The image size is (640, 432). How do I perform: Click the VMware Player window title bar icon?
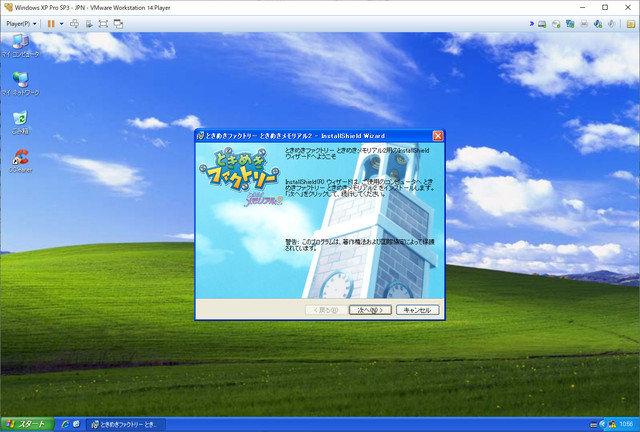pyautogui.click(x=8, y=7)
